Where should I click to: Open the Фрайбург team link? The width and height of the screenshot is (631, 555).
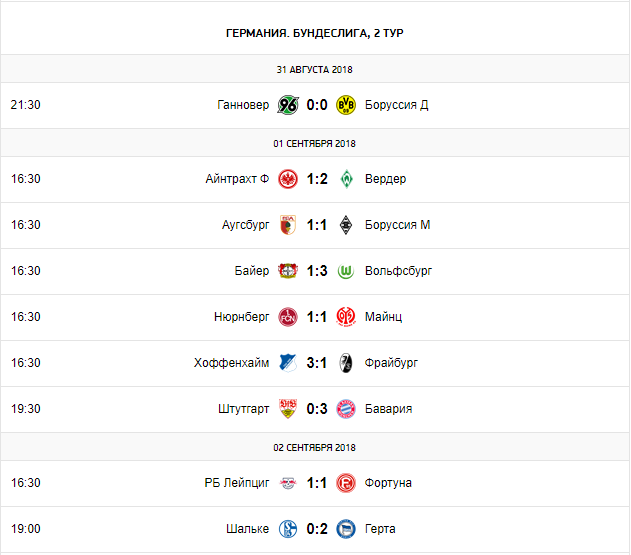pyautogui.click(x=392, y=363)
